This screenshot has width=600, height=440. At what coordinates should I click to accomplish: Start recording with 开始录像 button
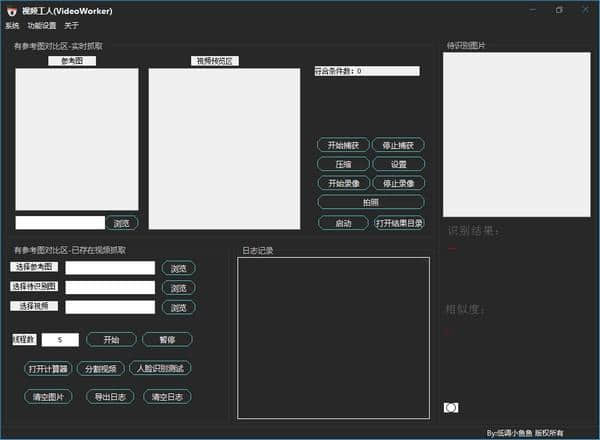[343, 183]
